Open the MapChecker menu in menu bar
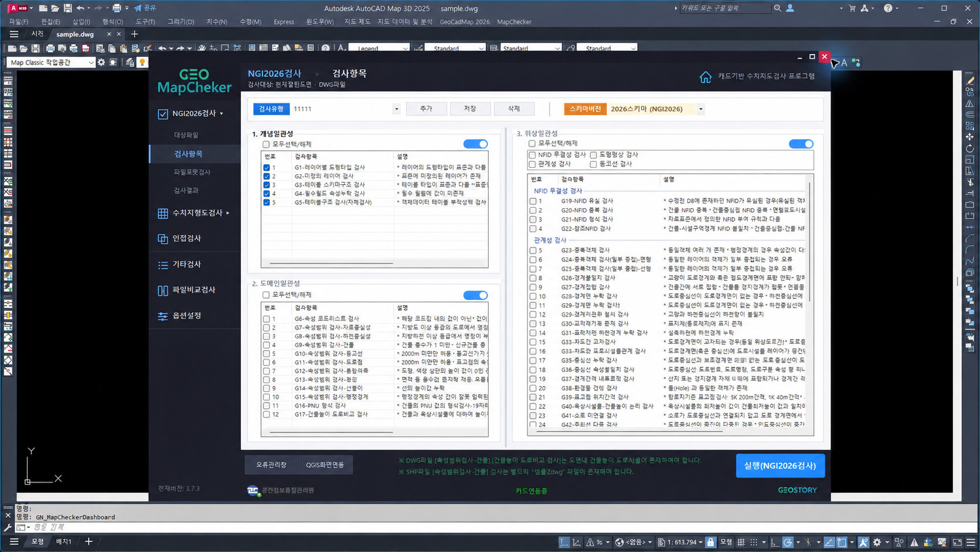Image resolution: width=980 pixels, height=552 pixels. [514, 22]
